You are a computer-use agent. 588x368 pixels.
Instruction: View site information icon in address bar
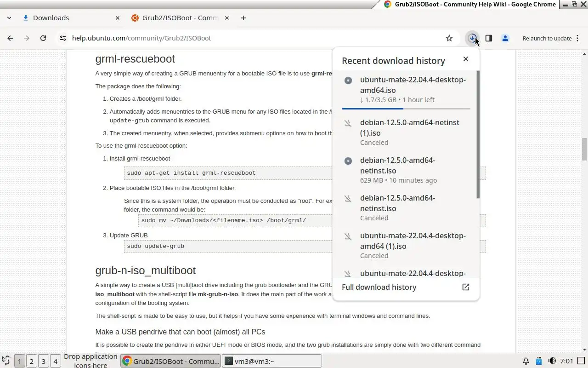pos(63,38)
